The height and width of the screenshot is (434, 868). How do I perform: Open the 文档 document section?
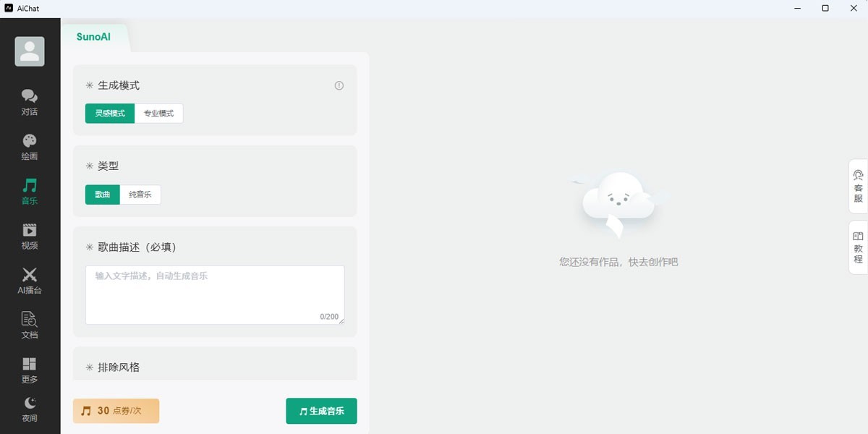point(30,325)
